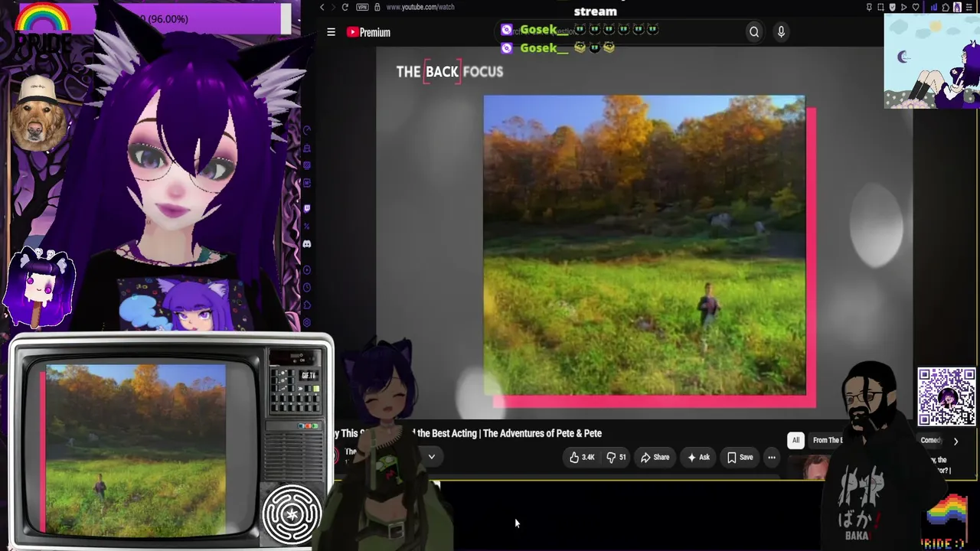The height and width of the screenshot is (551, 980).
Task: Open Twitch from the browser sidebar
Action: (x=307, y=208)
